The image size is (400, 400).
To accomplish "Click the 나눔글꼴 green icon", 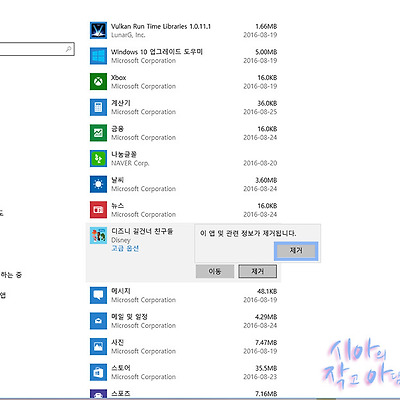I will tap(98, 159).
